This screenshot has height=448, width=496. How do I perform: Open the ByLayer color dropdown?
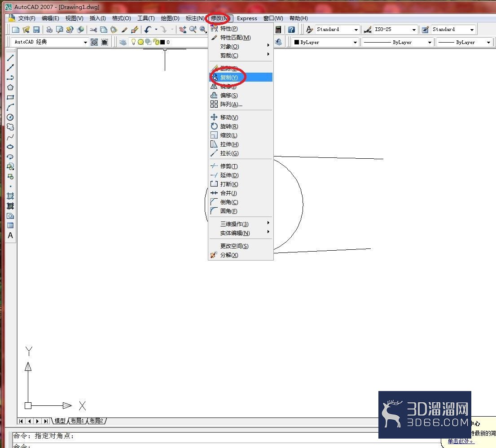coord(355,42)
